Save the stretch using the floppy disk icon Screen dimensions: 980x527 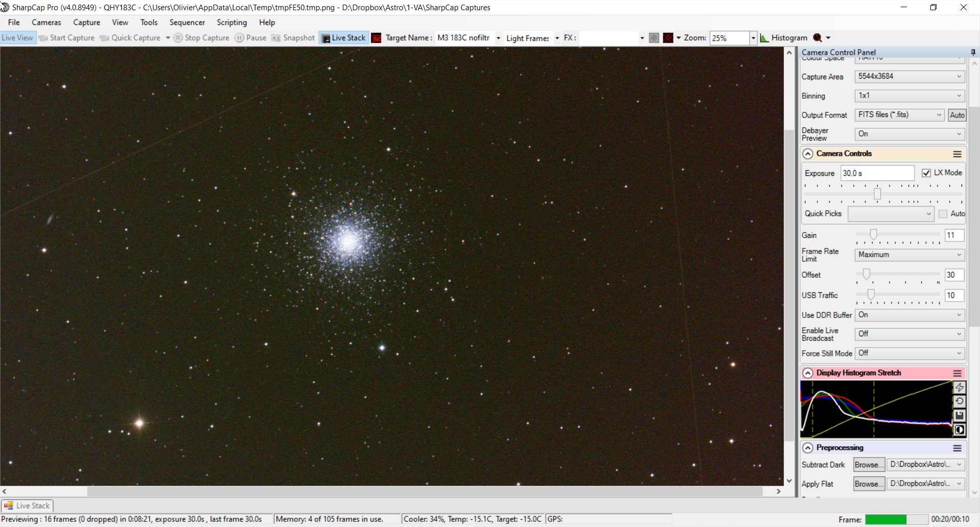[x=960, y=416]
